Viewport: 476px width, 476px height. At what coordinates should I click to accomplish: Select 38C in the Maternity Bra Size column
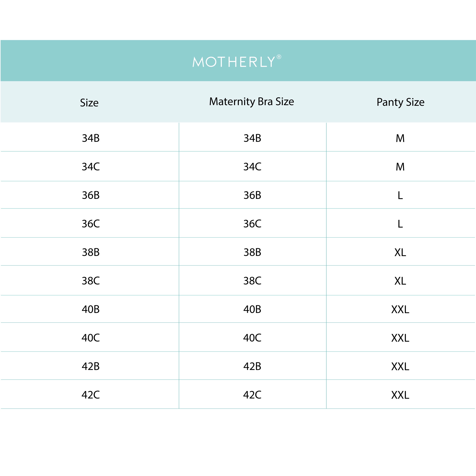(x=252, y=281)
